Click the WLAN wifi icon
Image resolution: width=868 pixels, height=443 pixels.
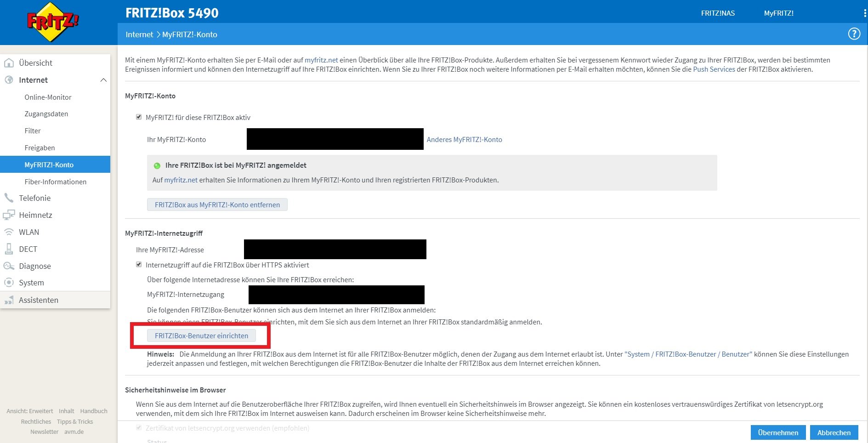coord(9,232)
